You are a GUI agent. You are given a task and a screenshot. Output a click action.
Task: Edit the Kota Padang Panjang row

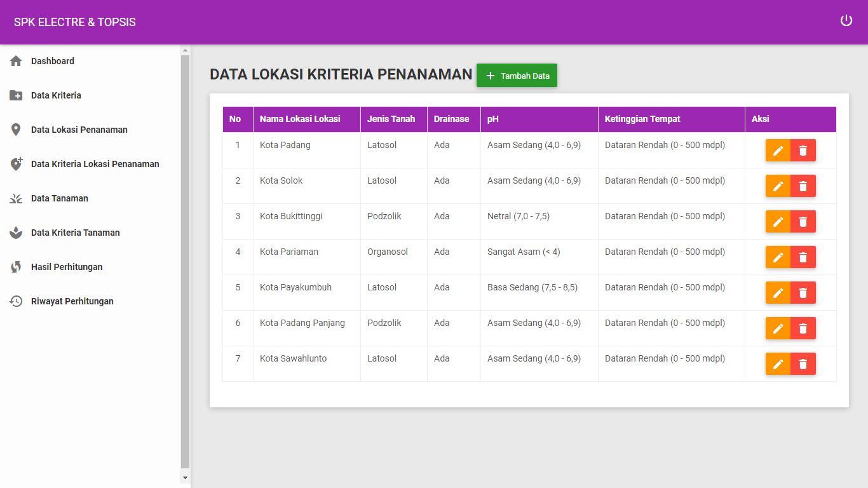pyautogui.click(x=778, y=329)
